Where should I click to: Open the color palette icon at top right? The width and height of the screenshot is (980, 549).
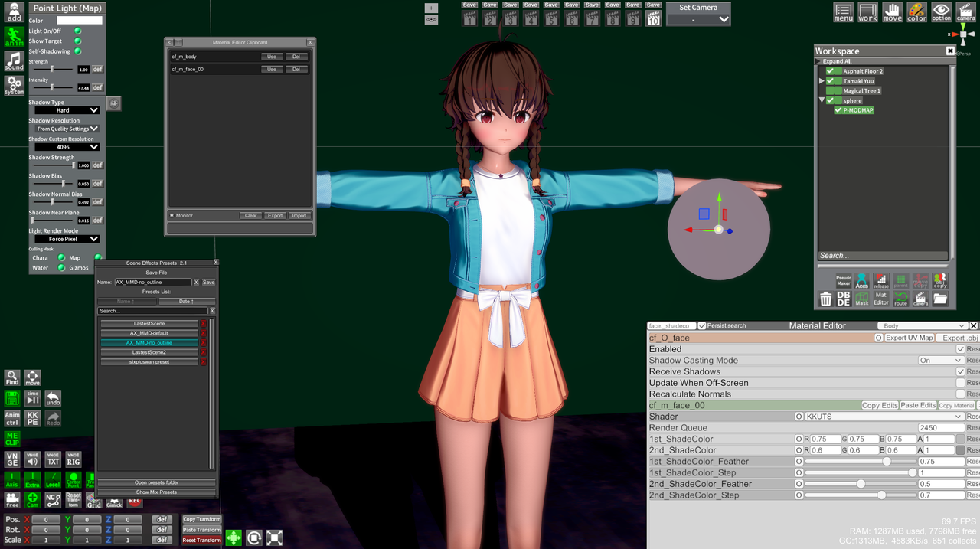[916, 12]
